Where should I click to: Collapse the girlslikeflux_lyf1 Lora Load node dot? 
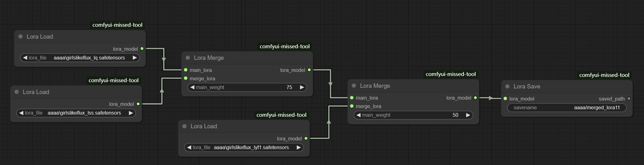click(184, 126)
